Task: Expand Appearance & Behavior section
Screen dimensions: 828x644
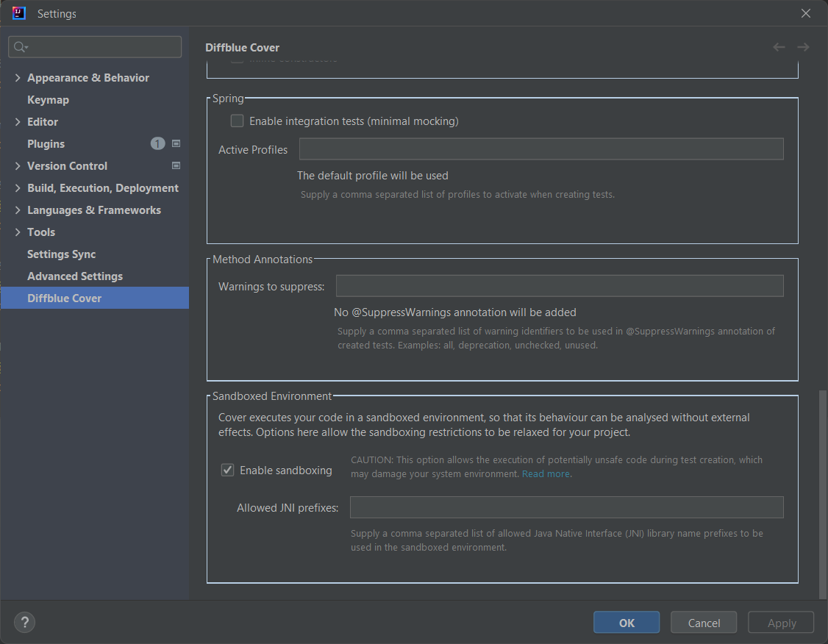Action: [x=18, y=78]
